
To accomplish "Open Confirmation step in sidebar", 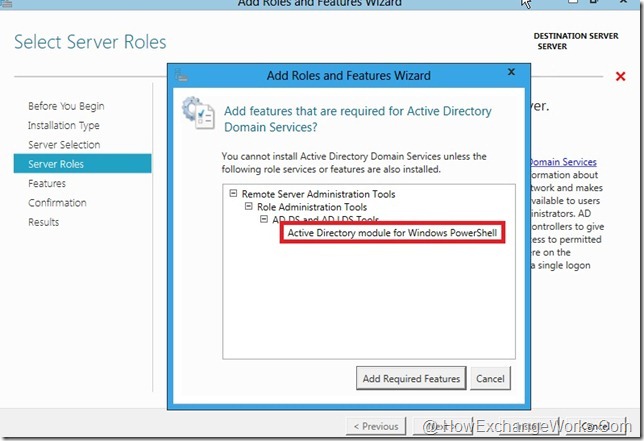I will (57, 203).
